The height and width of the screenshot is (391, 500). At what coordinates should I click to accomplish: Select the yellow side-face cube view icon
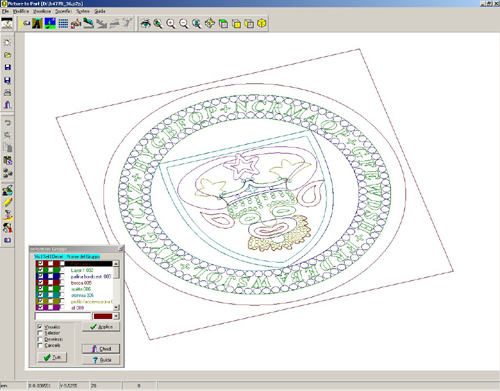249,23
